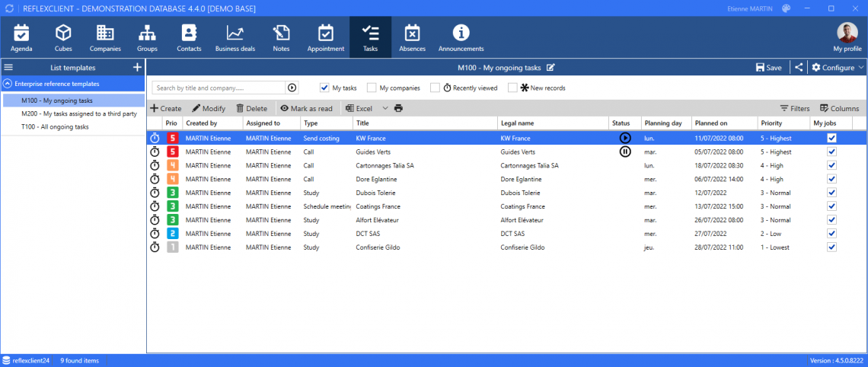This screenshot has height=367, width=868.
Task: Open the Agenda module
Action: (x=21, y=37)
